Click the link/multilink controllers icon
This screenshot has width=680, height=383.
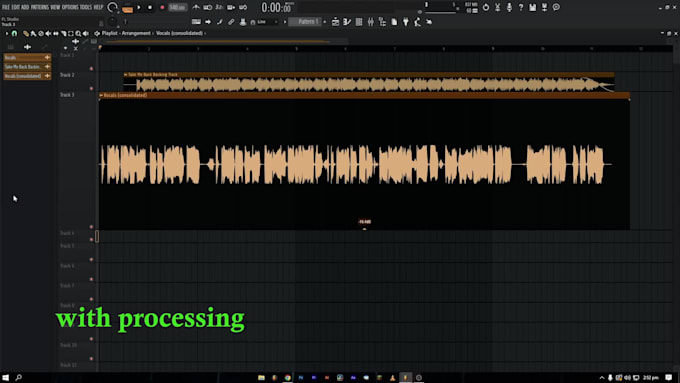231,22
